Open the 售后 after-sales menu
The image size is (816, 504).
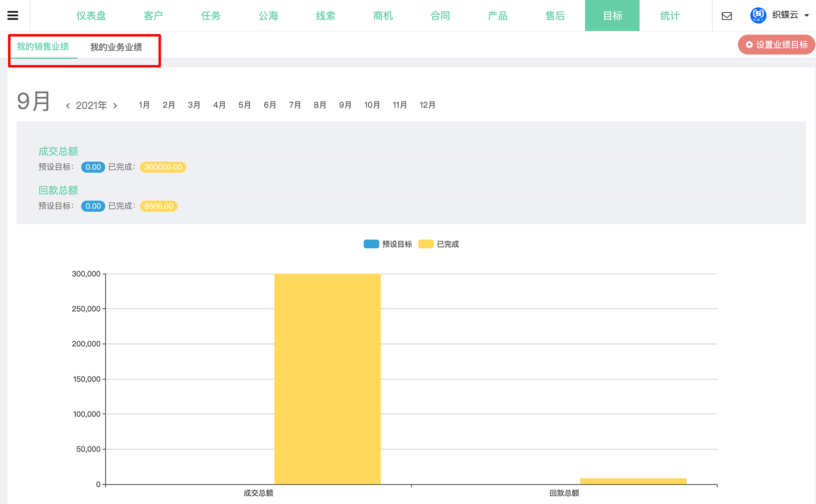pyautogui.click(x=555, y=15)
